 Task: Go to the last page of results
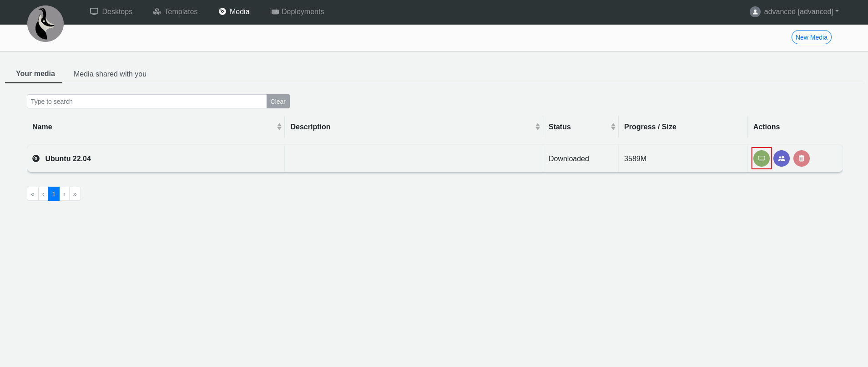75,194
